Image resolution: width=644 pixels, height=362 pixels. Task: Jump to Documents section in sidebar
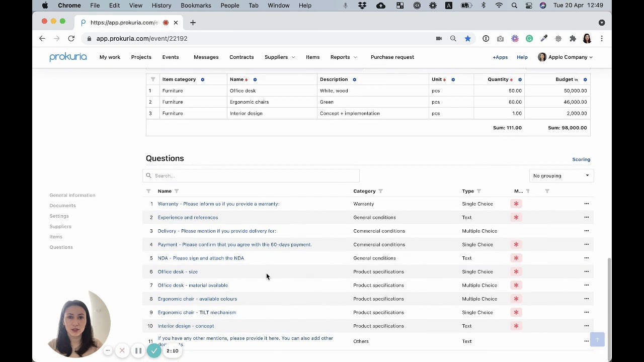[62, 206]
